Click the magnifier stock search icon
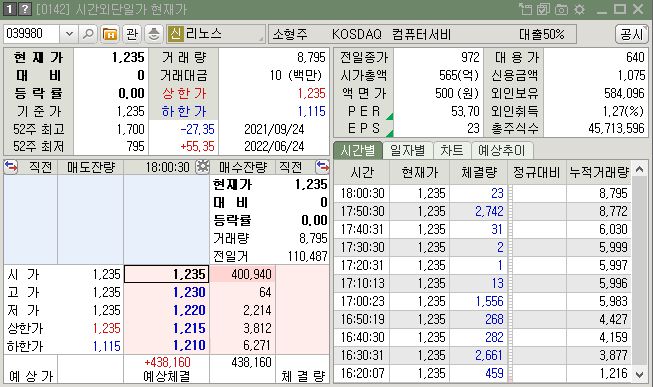 tap(88, 34)
